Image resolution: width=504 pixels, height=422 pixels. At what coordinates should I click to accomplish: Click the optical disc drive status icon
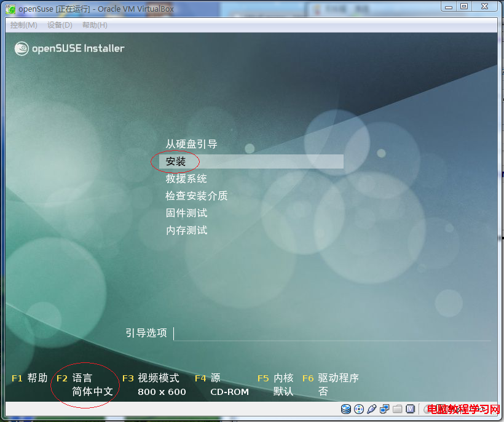tap(359, 409)
